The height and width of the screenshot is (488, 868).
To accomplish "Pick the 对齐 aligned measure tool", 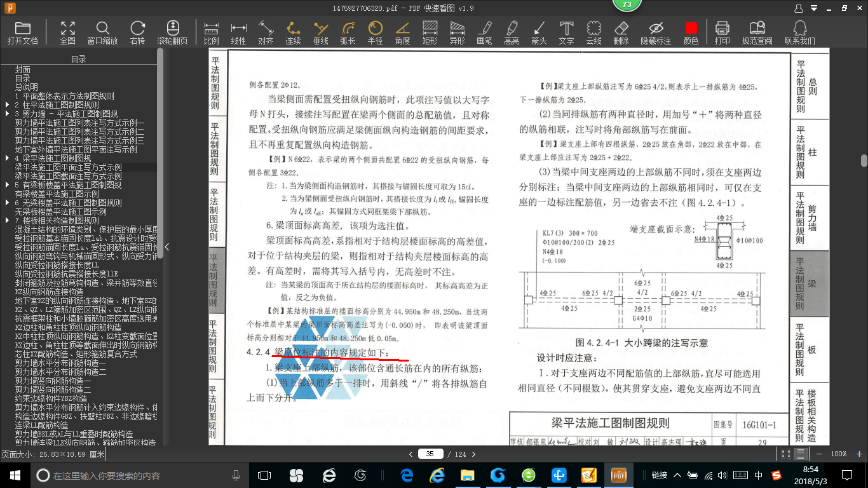I will (266, 32).
